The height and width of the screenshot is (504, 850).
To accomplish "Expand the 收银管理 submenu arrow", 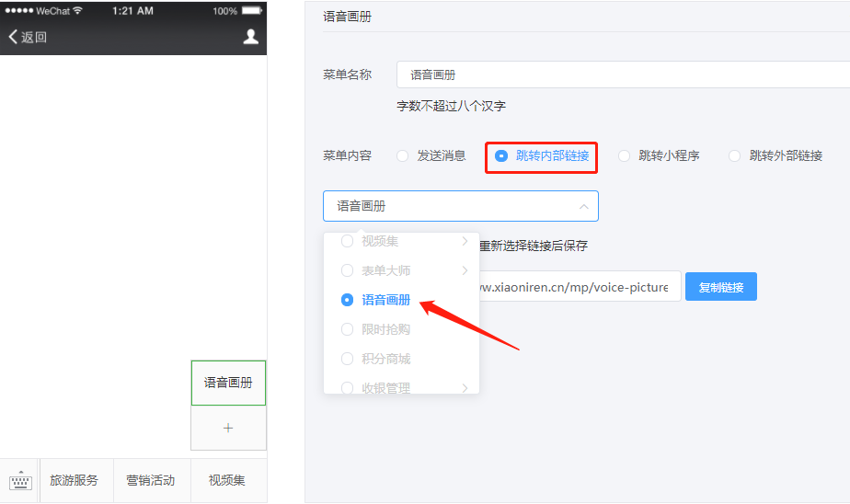I will [465, 388].
